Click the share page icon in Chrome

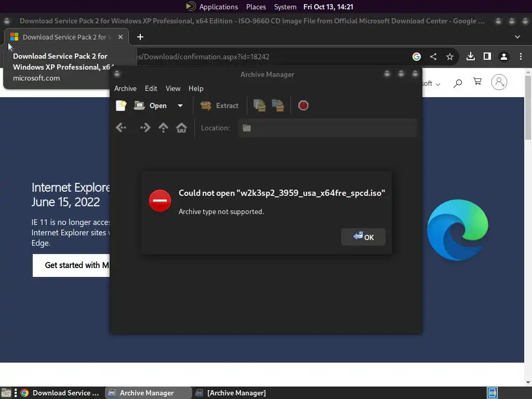433,57
